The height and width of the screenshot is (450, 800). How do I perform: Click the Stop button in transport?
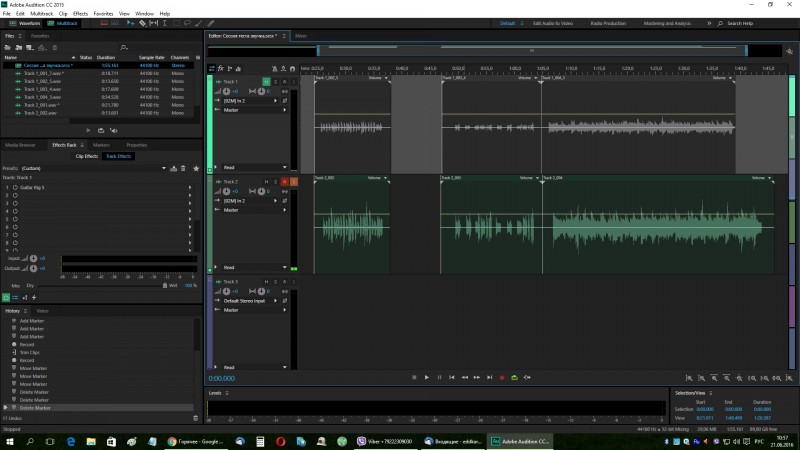click(414, 378)
